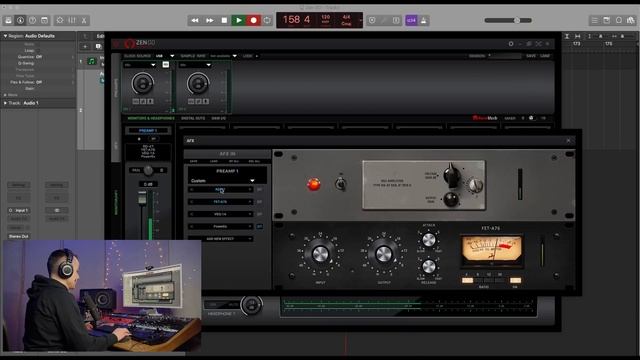Viewport: 640px width, 360px height.
Task: Select the Audio 1 track music note icon
Action: tap(92, 62)
